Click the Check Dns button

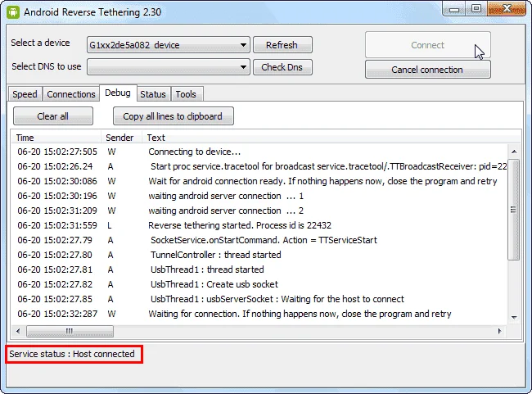coord(282,67)
